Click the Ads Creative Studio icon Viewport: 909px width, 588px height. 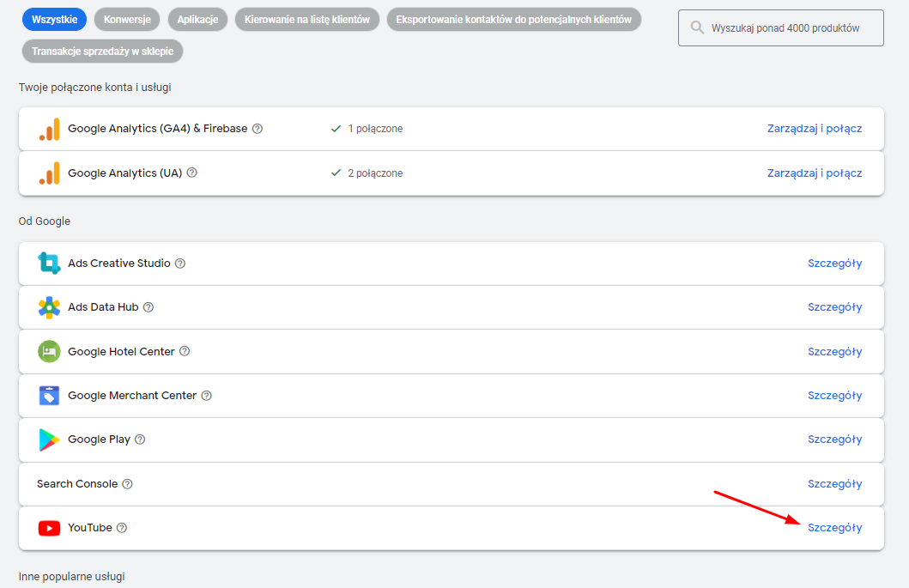click(x=49, y=264)
